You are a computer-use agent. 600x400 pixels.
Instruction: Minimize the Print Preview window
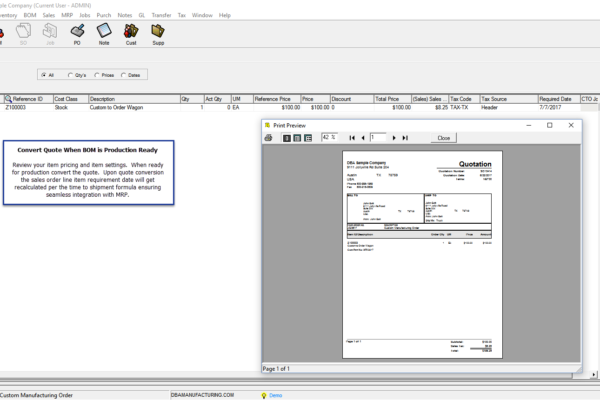[x=529, y=125]
